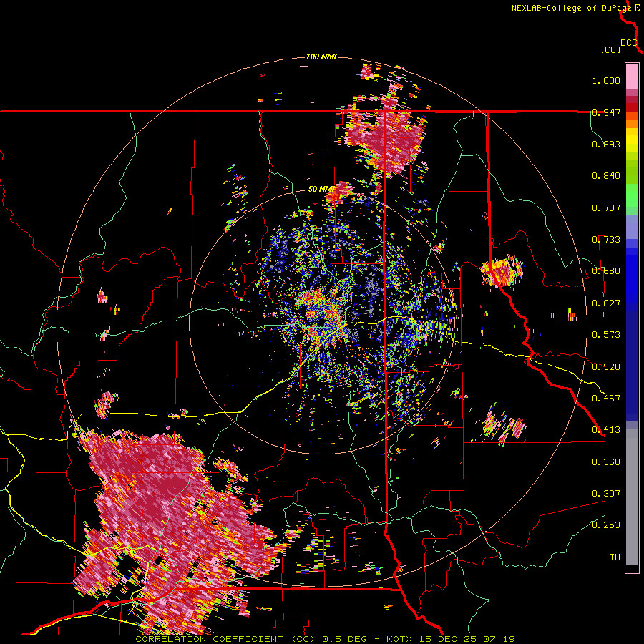Viewport: 644px width, 644px height.
Task: Select the 0.680 legend value
Action: 606,271
